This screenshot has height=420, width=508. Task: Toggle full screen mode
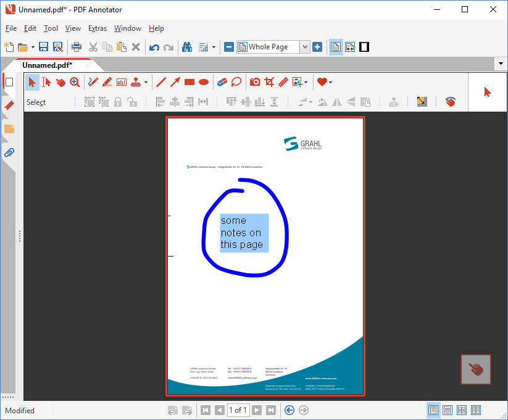[364, 47]
